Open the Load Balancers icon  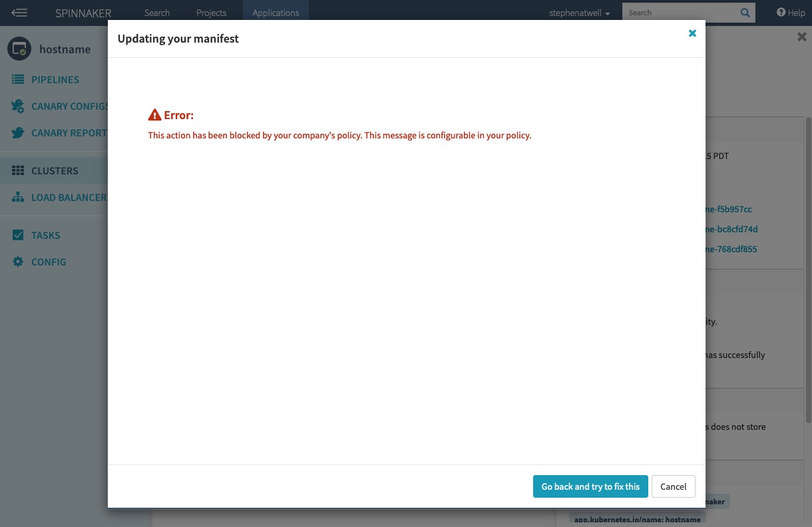[x=18, y=197]
